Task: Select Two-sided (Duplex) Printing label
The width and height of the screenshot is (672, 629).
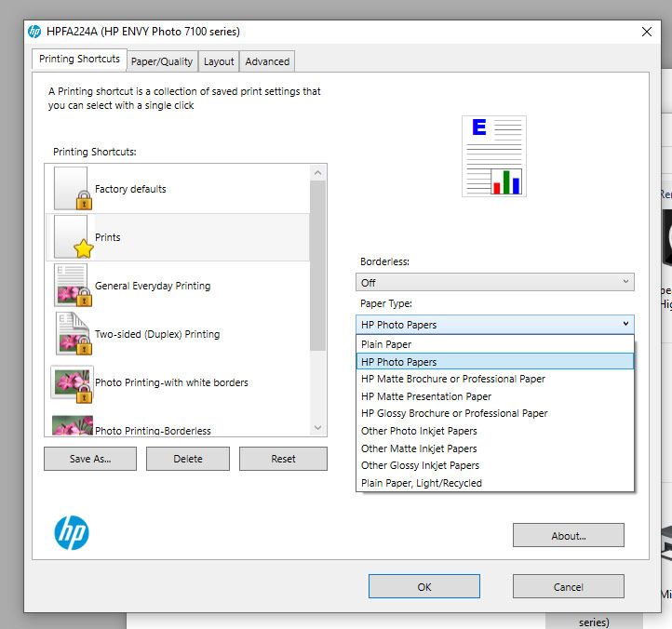Action: 157,334
